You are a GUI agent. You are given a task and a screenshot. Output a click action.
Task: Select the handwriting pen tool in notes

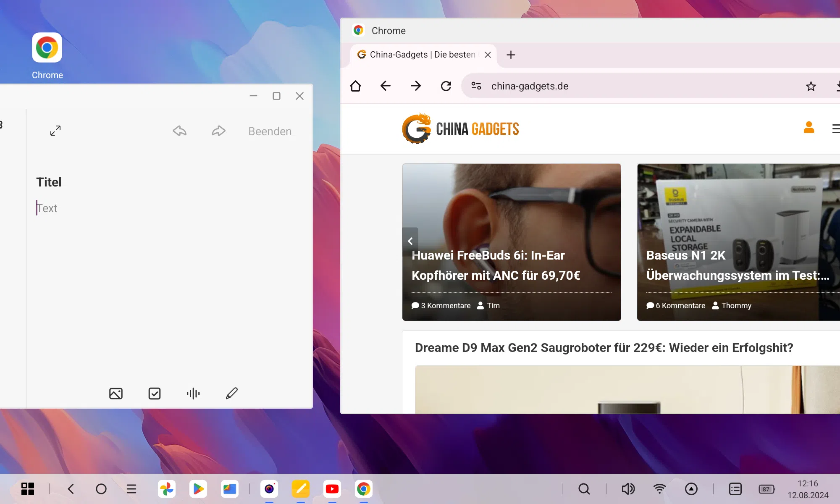point(232,394)
